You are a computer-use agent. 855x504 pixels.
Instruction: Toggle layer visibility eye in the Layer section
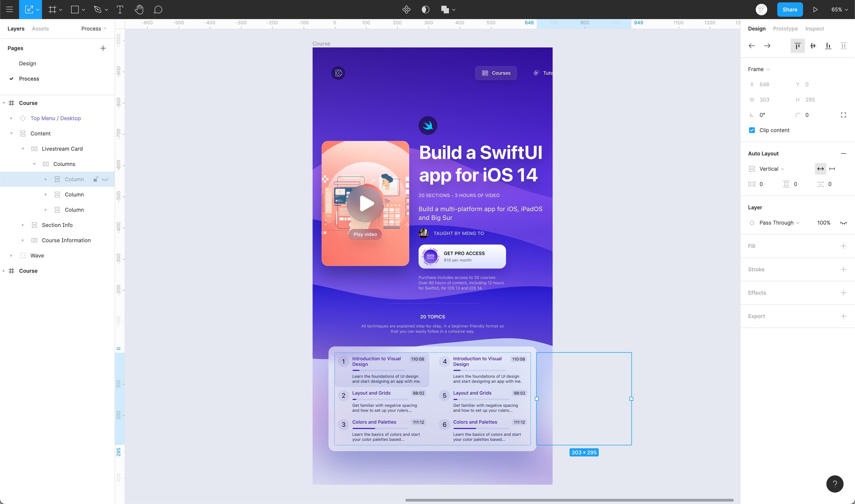click(x=844, y=223)
